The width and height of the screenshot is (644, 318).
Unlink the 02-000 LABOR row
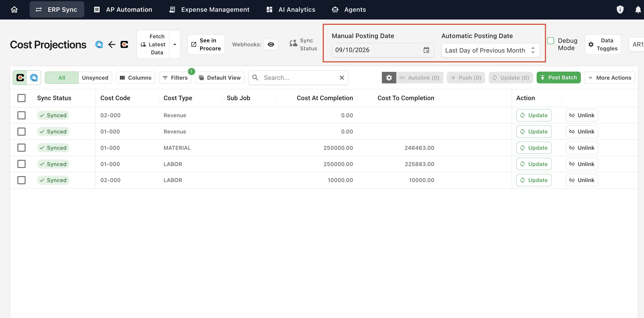click(x=582, y=180)
